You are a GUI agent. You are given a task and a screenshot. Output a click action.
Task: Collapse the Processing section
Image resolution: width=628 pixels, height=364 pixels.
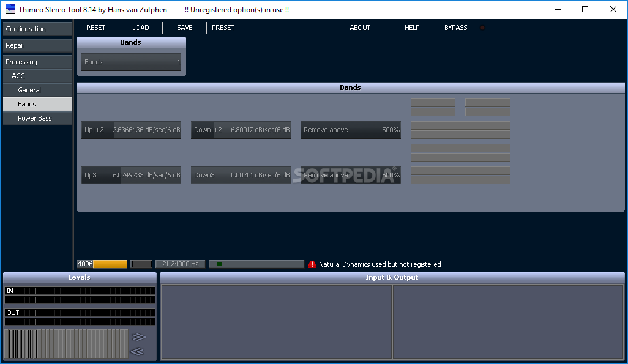(x=37, y=62)
